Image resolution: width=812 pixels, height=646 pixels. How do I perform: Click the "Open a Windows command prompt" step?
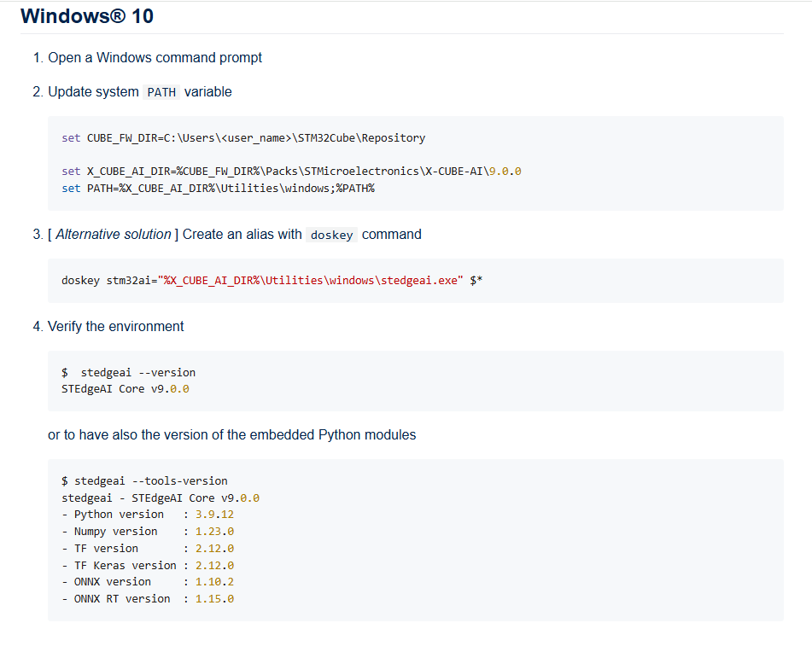click(155, 58)
